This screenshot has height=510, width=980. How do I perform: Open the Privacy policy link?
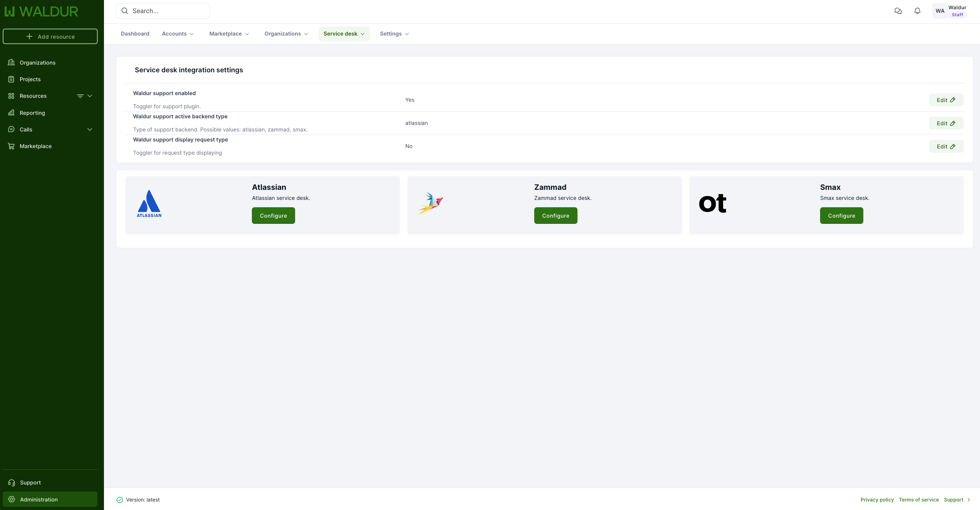877,500
